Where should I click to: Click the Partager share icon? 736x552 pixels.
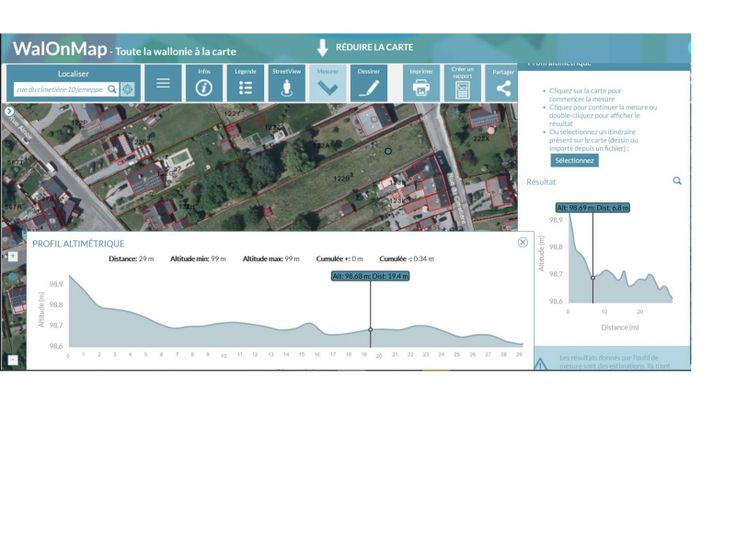503,85
